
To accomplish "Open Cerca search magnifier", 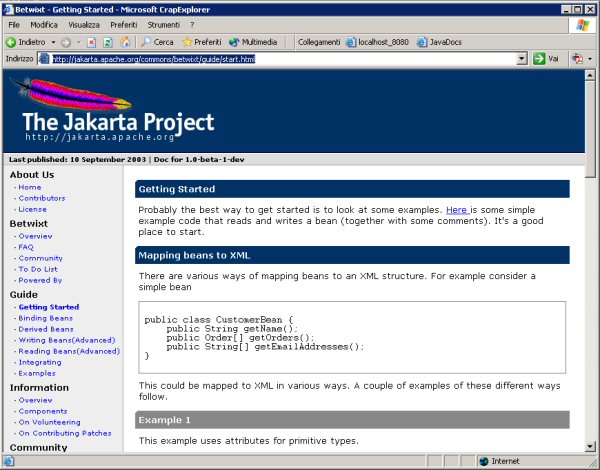I will 157,42.
